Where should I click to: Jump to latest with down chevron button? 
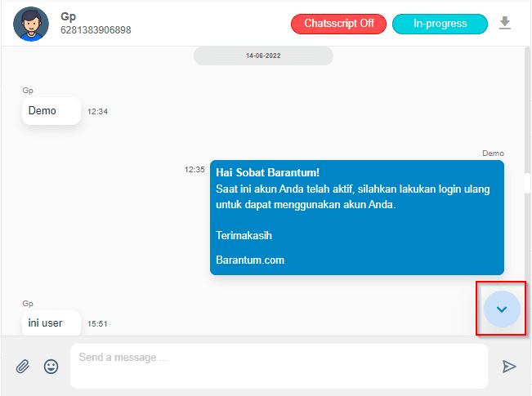(502, 309)
